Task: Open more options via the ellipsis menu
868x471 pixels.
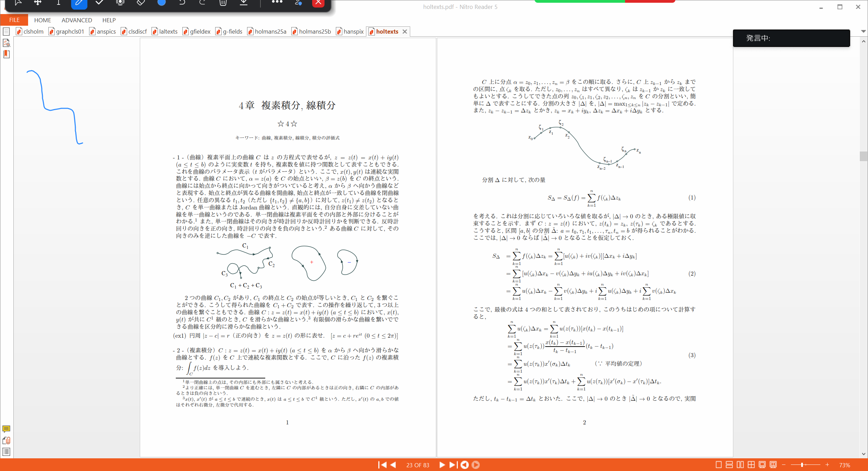Action: (277, 3)
